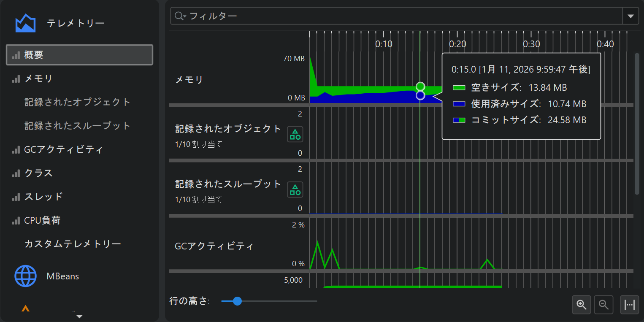Screen dimensions: 644x322
Task: Click the メモリ row label in chart area
Action: [189, 79]
